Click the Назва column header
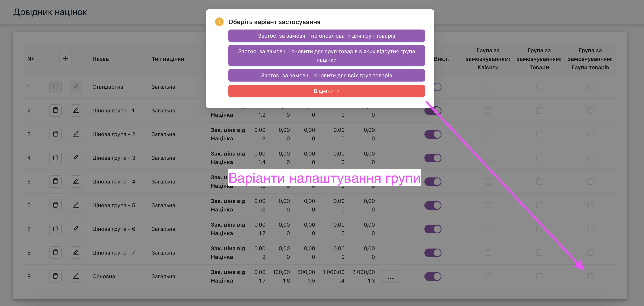This screenshot has width=644, height=306. tap(100, 59)
